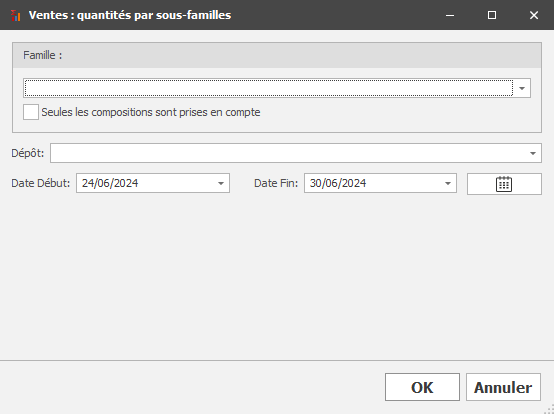Click the sales chart app icon in title bar
The height and width of the screenshot is (414, 554).
[x=15, y=15]
